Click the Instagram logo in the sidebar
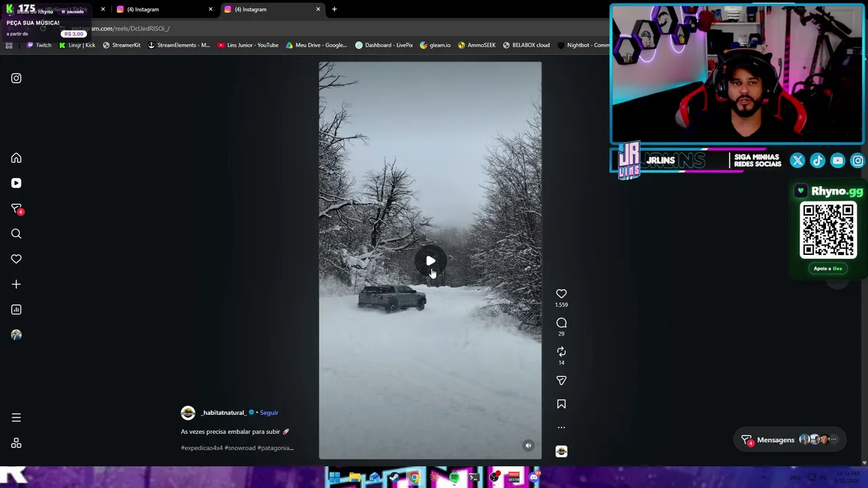 [16, 78]
